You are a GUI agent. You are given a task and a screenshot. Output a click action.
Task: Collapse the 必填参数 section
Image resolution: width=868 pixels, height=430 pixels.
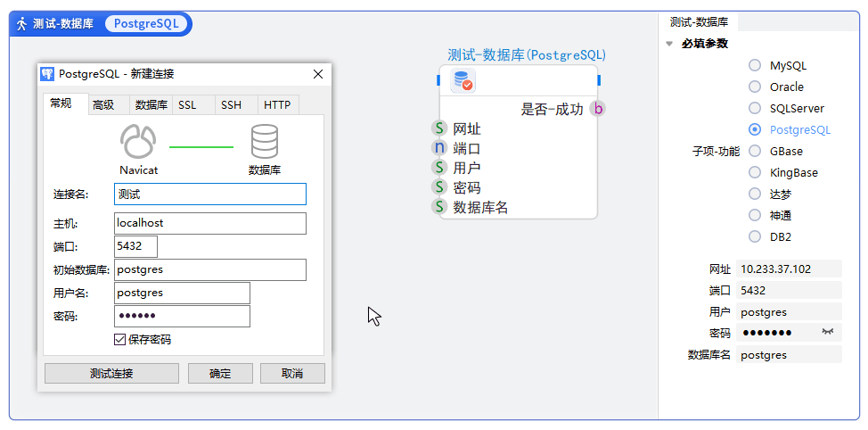[670, 44]
